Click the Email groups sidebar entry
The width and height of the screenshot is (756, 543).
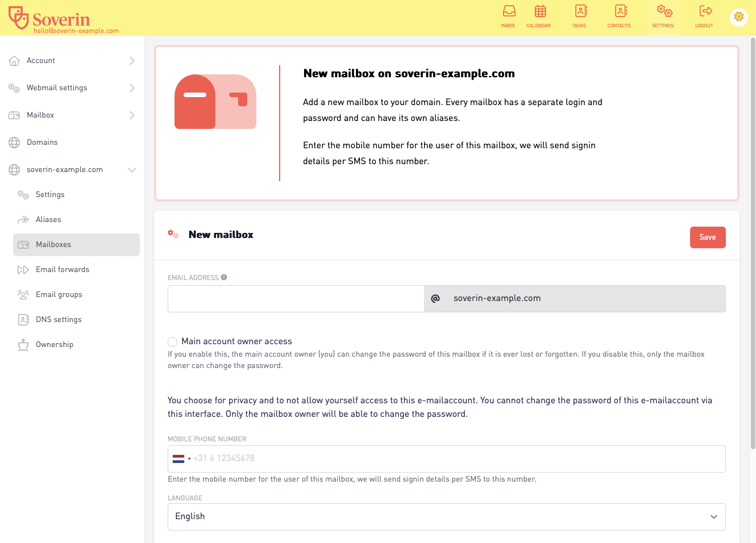(x=59, y=295)
